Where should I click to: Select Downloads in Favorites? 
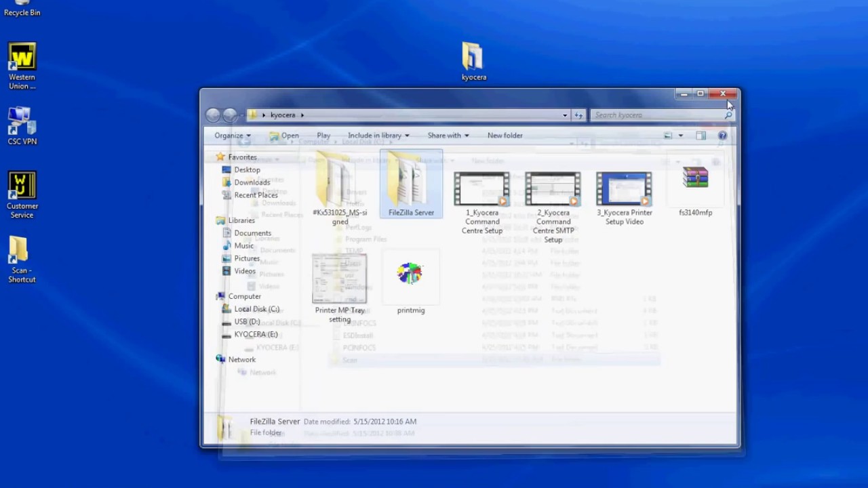(252, 182)
